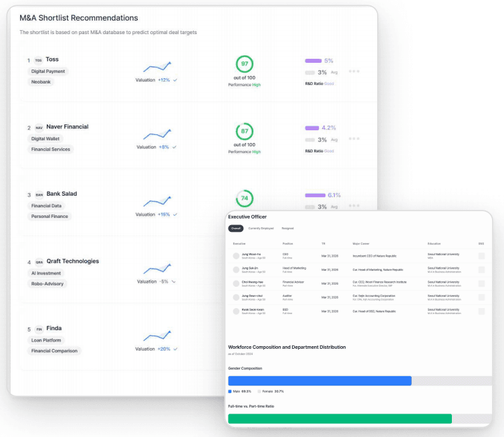The image size is (504, 437).
Task: Click the Loan Platform tag
Action: pos(46,340)
